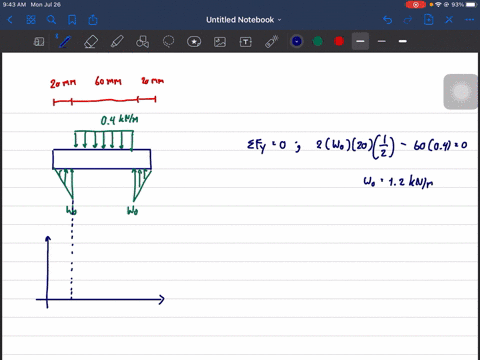
Task: Tap the battery indicator in status bar
Action: coord(471,5)
